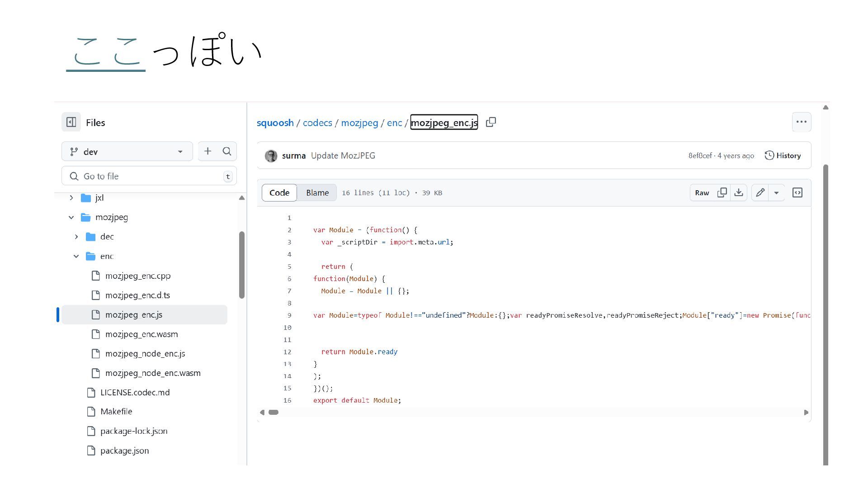The image size is (868, 488).
Task: Click package.json file icon
Action: click(x=91, y=450)
